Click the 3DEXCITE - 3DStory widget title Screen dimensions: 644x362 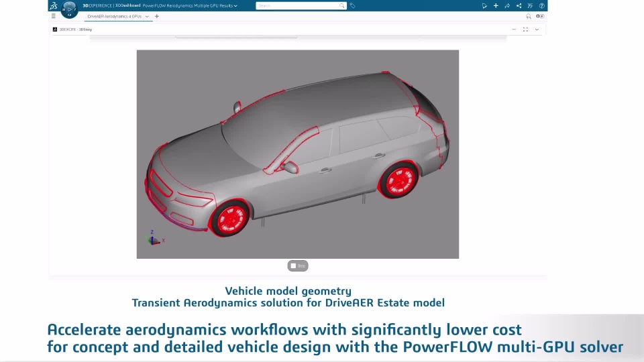76,29
